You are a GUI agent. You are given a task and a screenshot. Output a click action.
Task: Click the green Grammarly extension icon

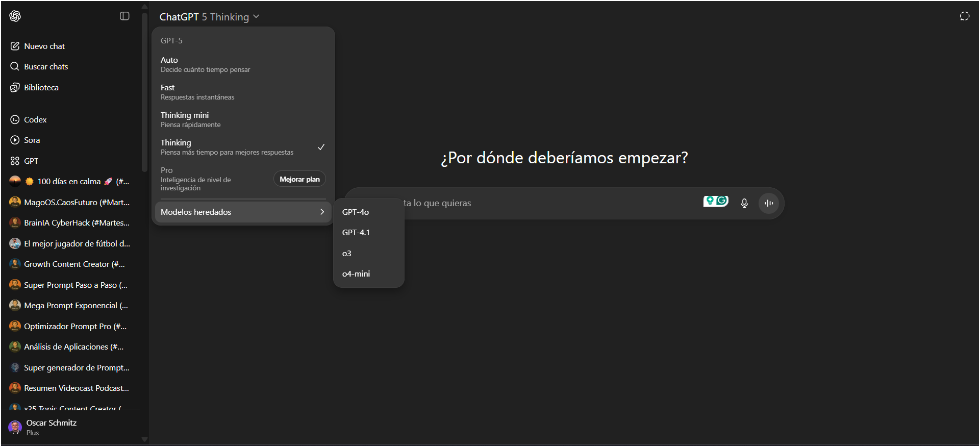(x=722, y=201)
